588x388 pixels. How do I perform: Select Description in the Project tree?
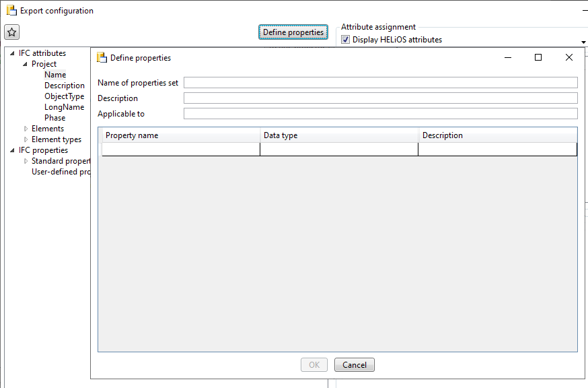(x=65, y=86)
